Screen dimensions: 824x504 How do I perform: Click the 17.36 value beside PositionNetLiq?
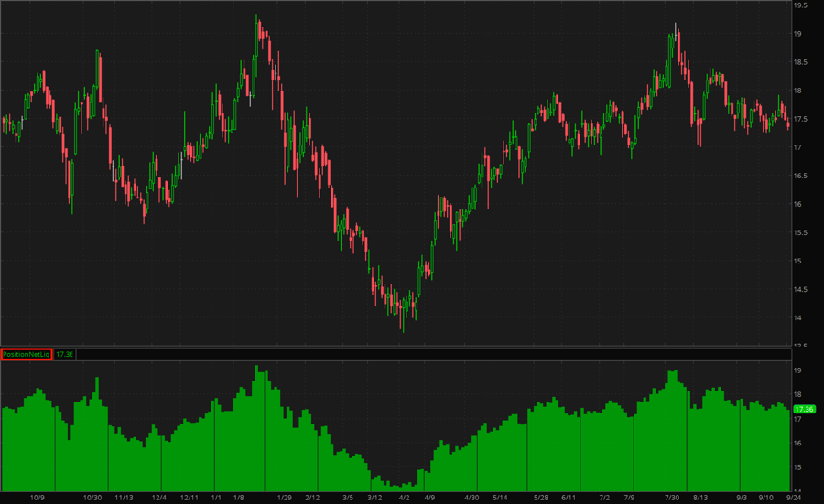click(66, 354)
